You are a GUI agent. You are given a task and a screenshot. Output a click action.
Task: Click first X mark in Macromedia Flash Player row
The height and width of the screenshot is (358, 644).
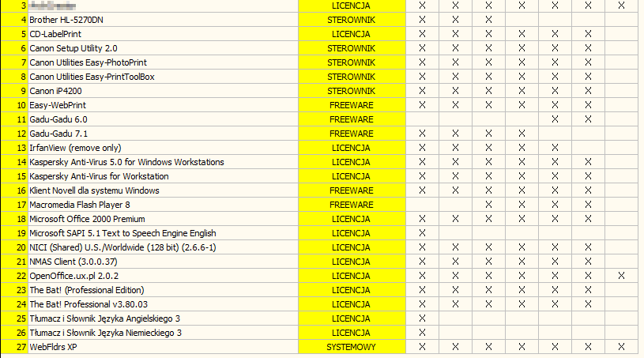click(489, 205)
